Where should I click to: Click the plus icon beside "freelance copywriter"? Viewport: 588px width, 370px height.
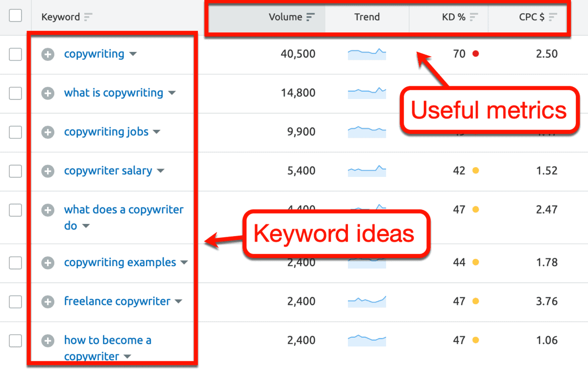click(48, 301)
